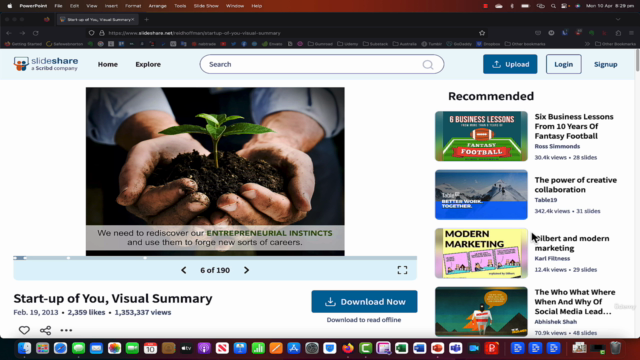Screen dimensions: 640x360
Task: Click the browser back arrow
Action: [9, 33]
